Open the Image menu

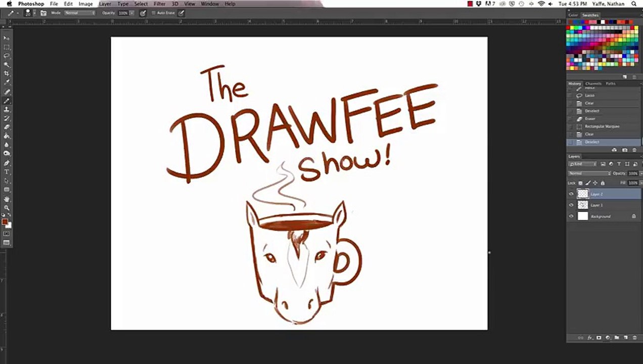[x=85, y=4]
